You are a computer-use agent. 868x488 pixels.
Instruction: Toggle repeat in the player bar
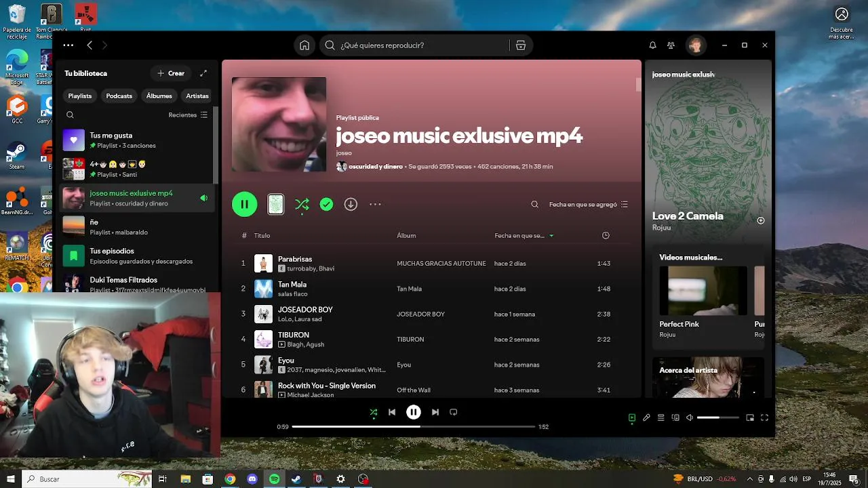click(x=454, y=412)
